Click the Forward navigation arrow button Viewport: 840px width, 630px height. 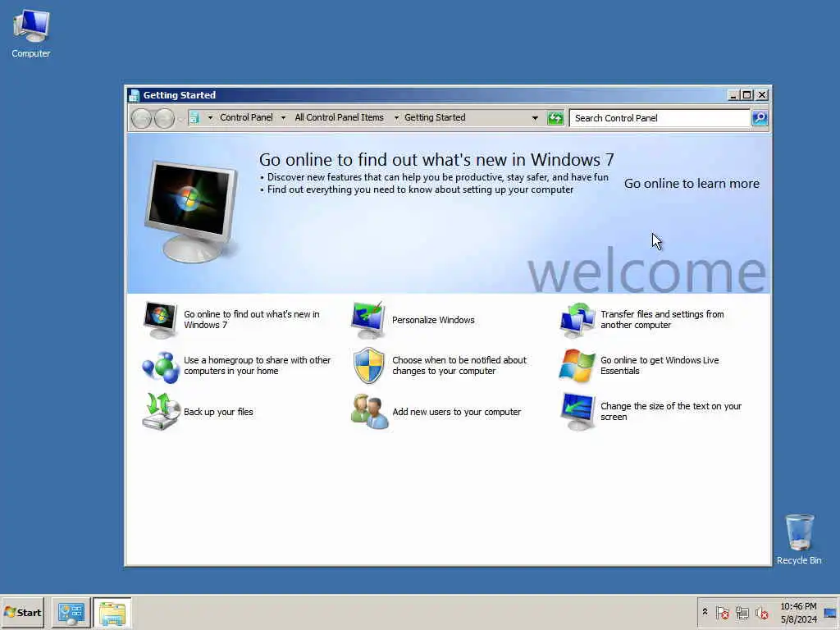(164, 118)
